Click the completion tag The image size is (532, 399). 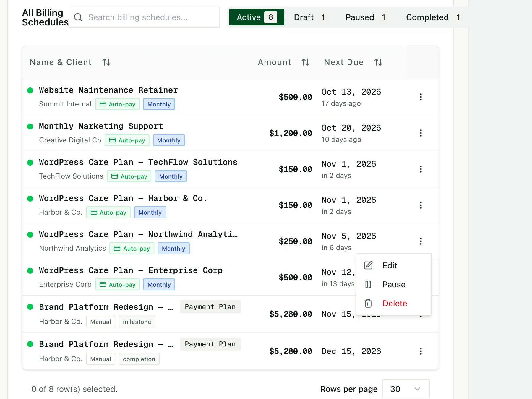point(139,359)
